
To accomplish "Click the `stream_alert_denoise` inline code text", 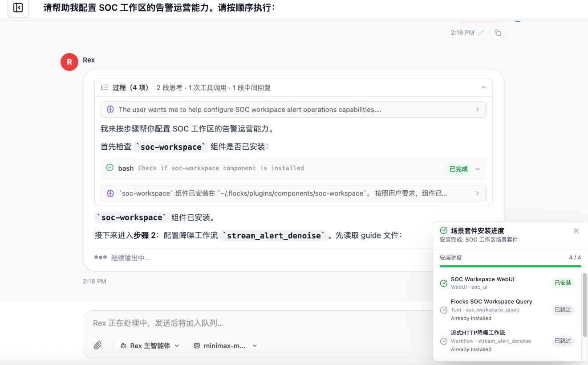I will coord(274,235).
